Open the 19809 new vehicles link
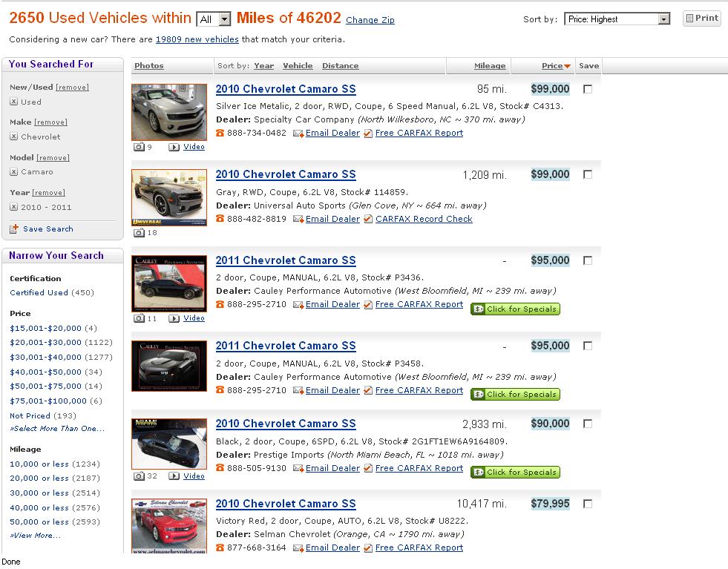 point(197,39)
